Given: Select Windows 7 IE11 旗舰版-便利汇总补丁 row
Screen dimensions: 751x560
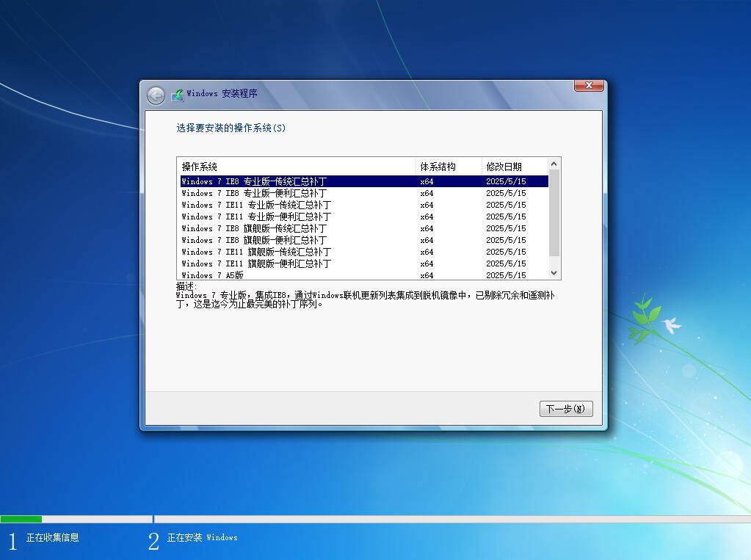Looking at the screenshot, I should click(x=364, y=263).
